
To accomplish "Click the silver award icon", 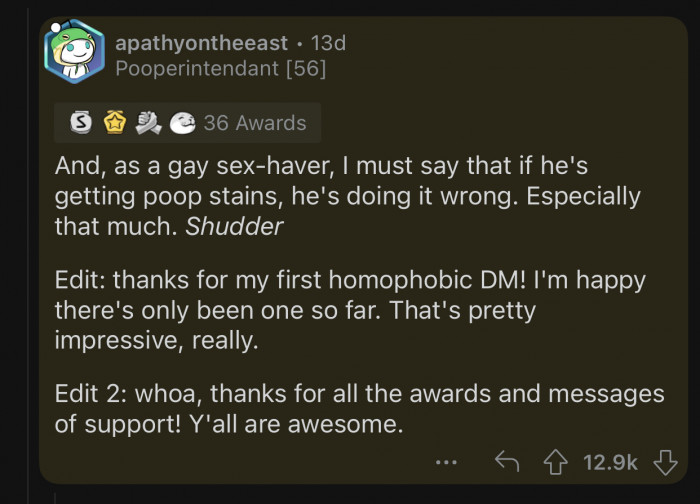I will tap(83, 123).
